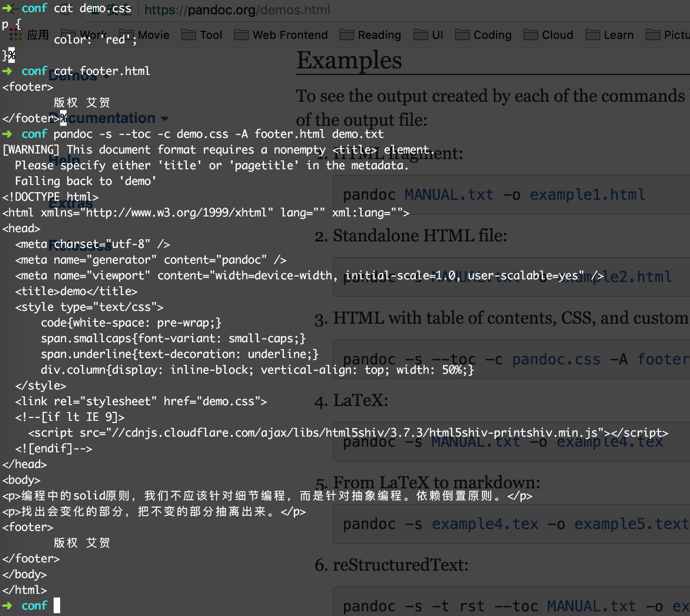Click the [WARNING] line in terminal output

[218, 150]
